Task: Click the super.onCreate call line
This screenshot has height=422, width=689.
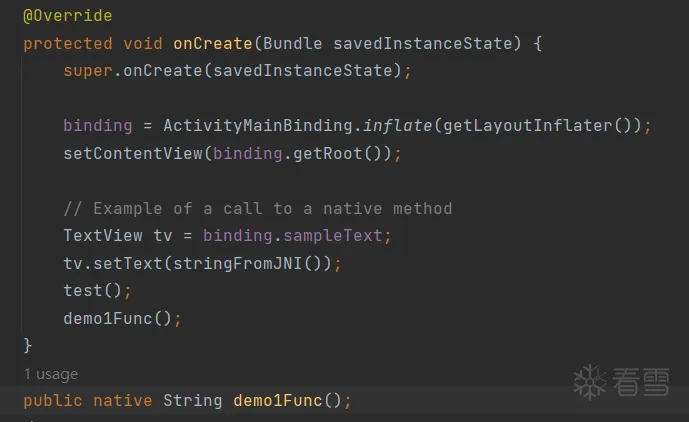Action: click(237, 71)
